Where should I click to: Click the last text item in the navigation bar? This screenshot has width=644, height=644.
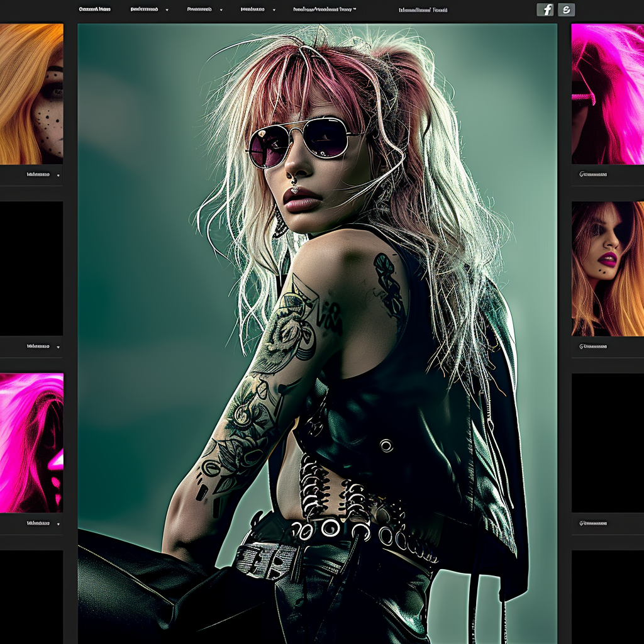click(423, 10)
